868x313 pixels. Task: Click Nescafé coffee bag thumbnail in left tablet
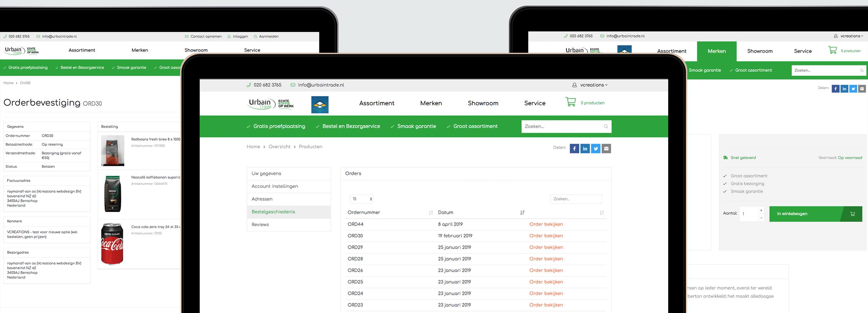[113, 194]
